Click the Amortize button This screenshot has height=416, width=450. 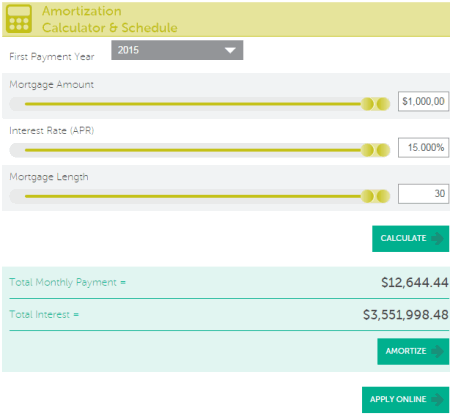click(413, 351)
